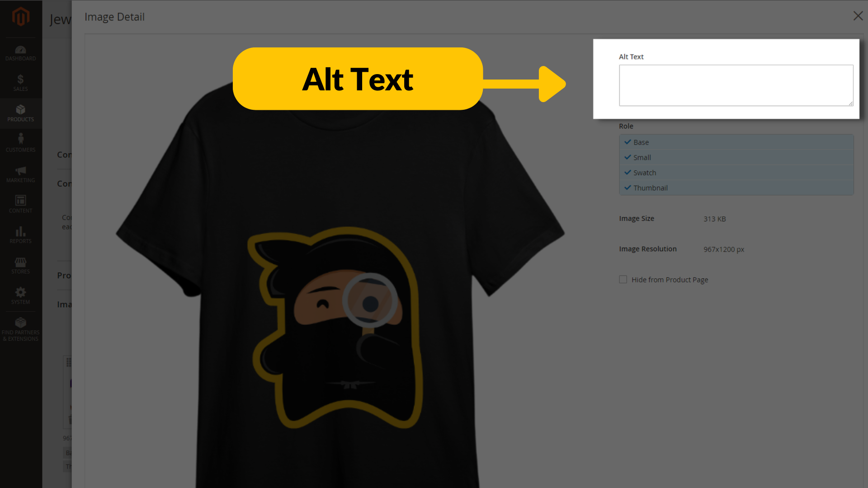Expand the Stores section in sidebar
The width and height of the screenshot is (868, 488).
point(20,266)
